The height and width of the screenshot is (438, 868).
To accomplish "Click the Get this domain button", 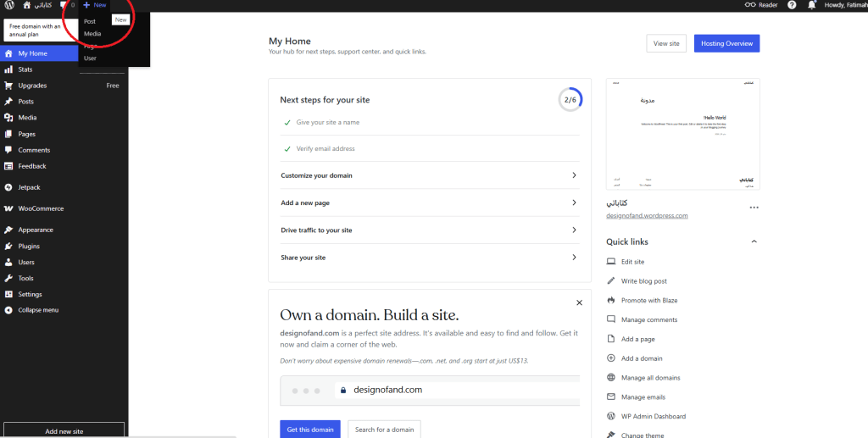I will 309,430.
